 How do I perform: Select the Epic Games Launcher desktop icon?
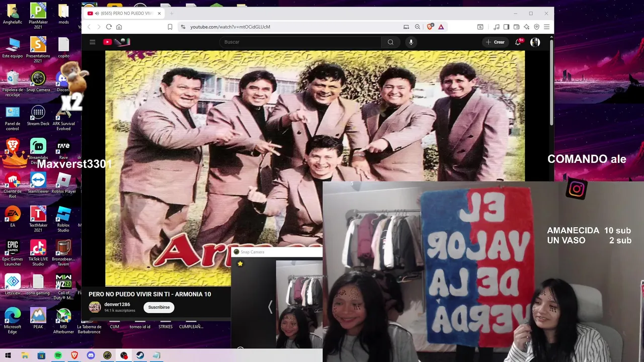13,253
